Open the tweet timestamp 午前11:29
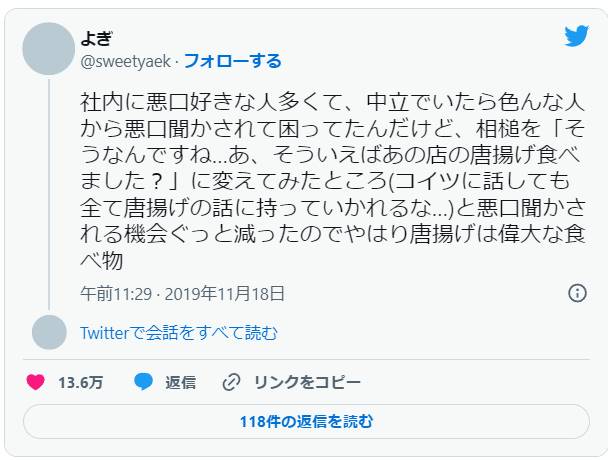 click(x=116, y=294)
